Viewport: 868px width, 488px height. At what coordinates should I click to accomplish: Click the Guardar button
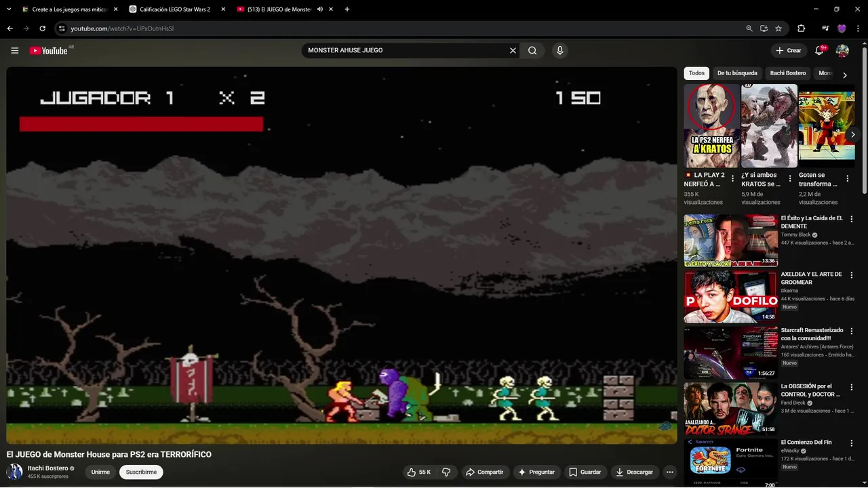585,472
